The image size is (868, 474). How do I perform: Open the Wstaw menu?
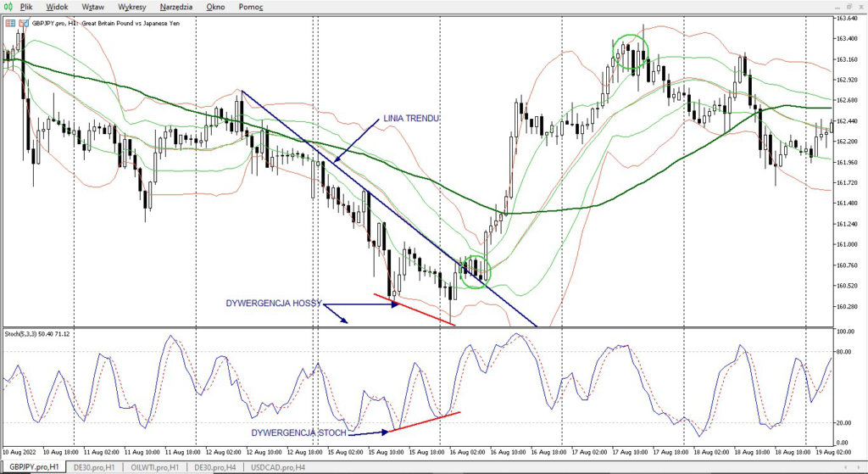coord(92,7)
